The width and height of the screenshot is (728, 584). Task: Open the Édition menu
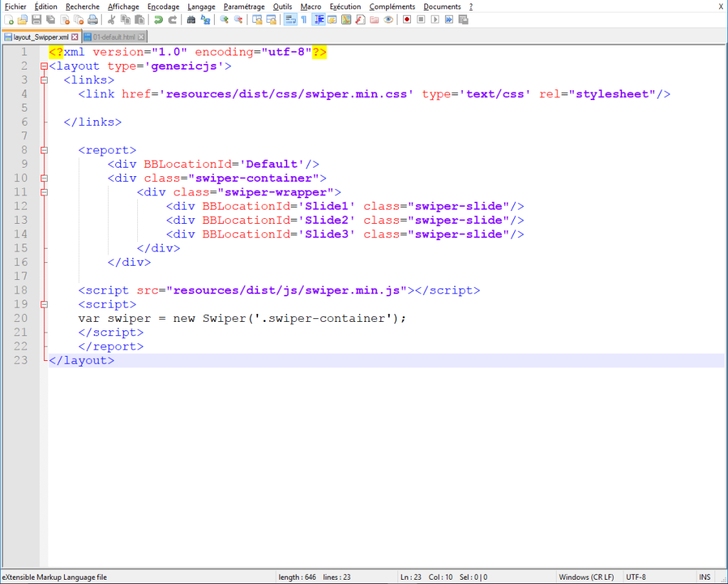[46, 6]
